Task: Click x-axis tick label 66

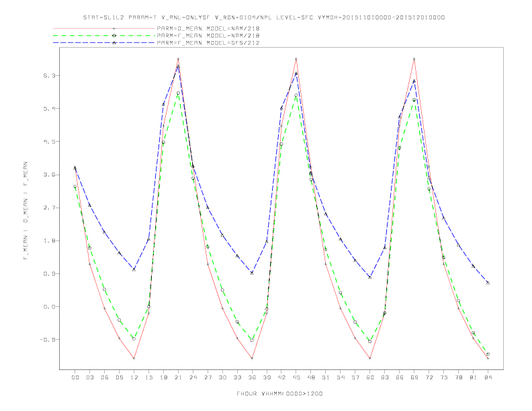Action: (x=400, y=377)
